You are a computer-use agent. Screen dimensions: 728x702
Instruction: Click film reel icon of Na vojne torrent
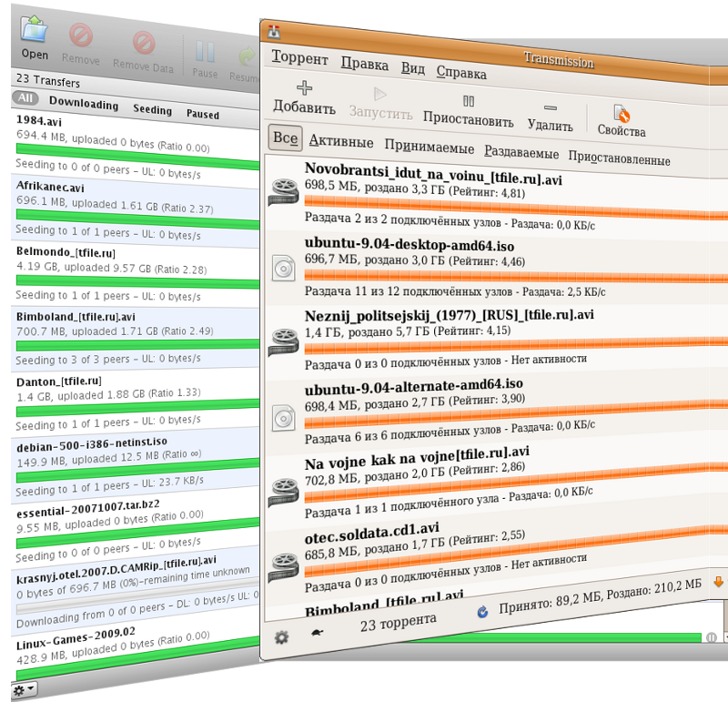point(284,493)
